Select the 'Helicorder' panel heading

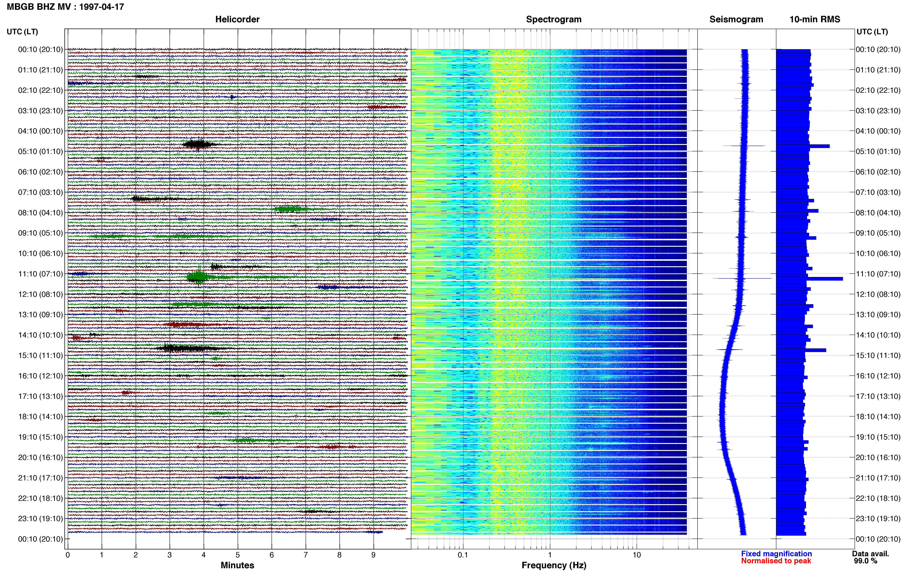tap(237, 19)
